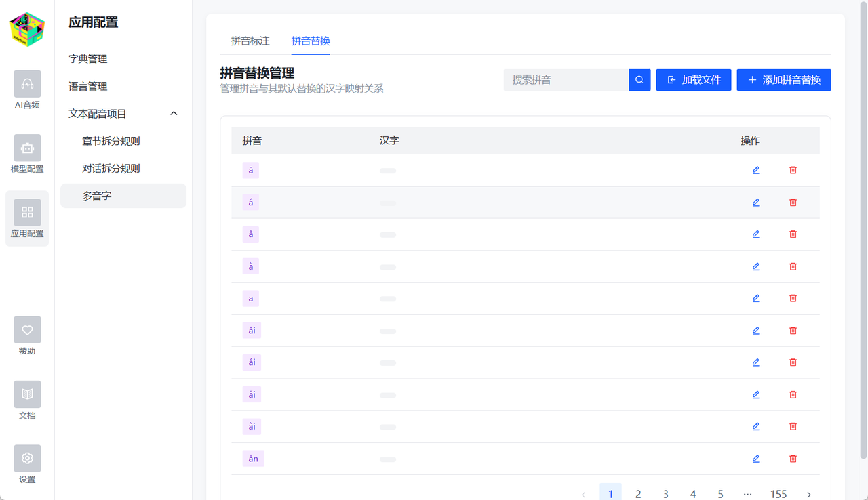
Task: Click the 搜索拼音 search input field
Action: (x=566, y=79)
